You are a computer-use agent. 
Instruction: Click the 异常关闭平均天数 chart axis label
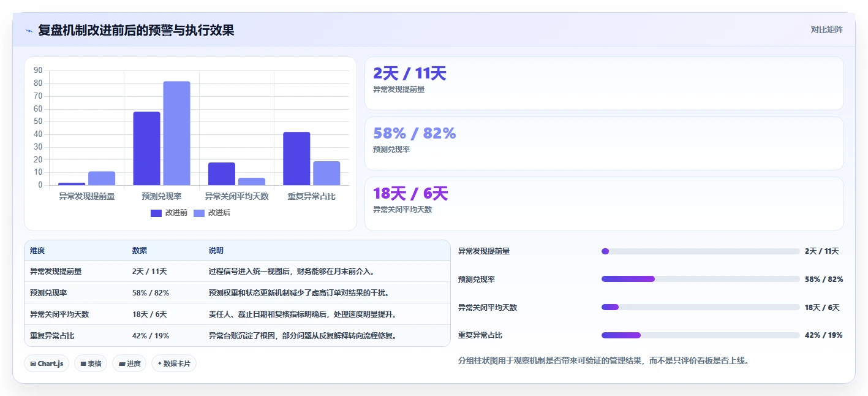click(236, 196)
